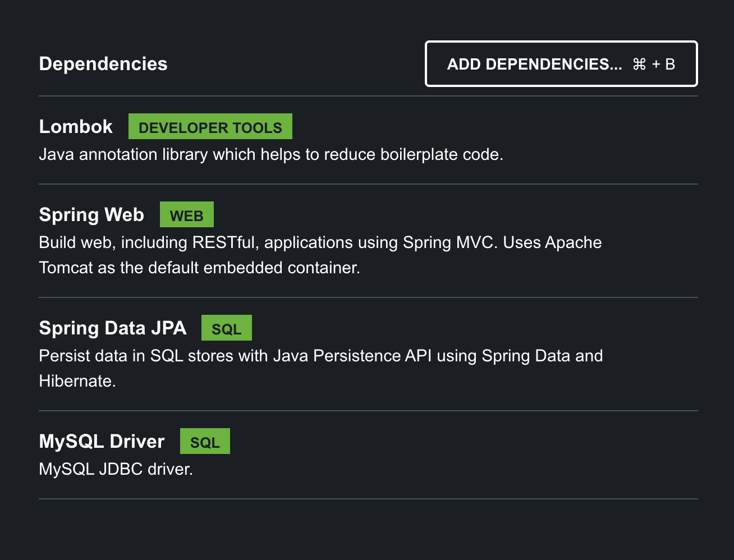Click the Spring Web title text

pyautogui.click(x=91, y=214)
